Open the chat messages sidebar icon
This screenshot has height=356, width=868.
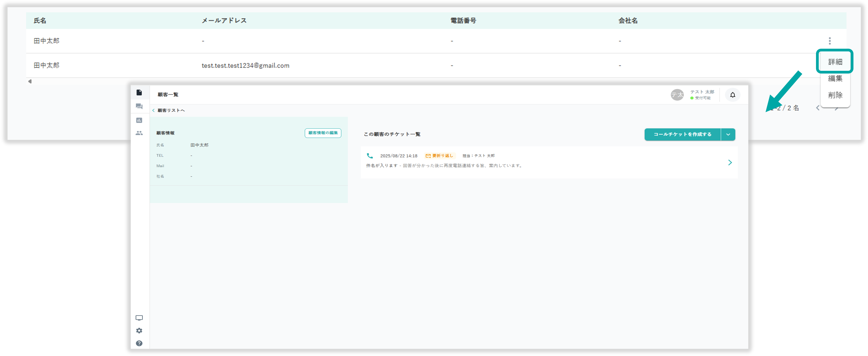[139, 107]
